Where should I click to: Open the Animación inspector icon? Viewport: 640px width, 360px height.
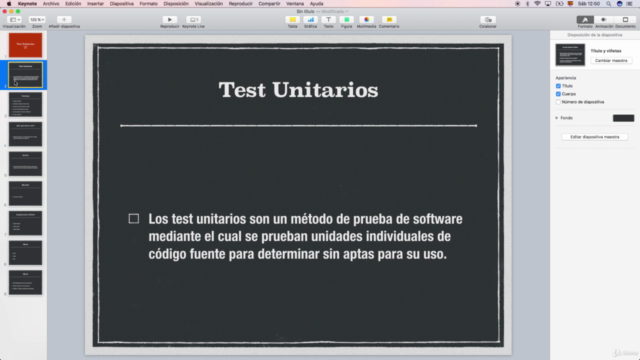click(604, 20)
